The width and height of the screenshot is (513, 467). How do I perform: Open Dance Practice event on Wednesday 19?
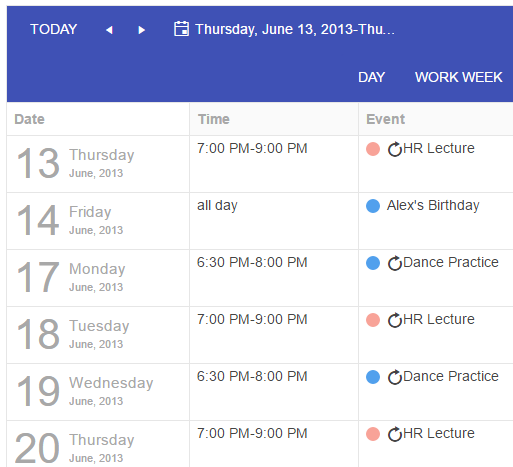tap(451, 376)
